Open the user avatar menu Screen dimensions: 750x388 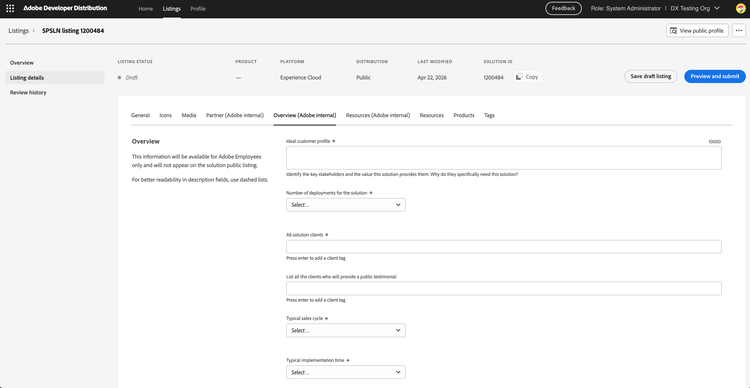pos(740,8)
